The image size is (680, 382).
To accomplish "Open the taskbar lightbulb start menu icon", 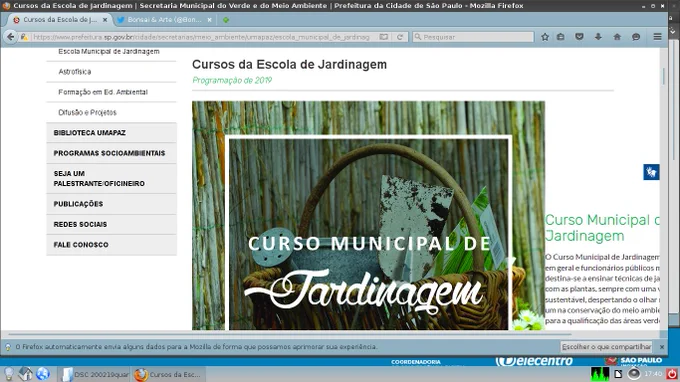I will (x=9, y=374).
